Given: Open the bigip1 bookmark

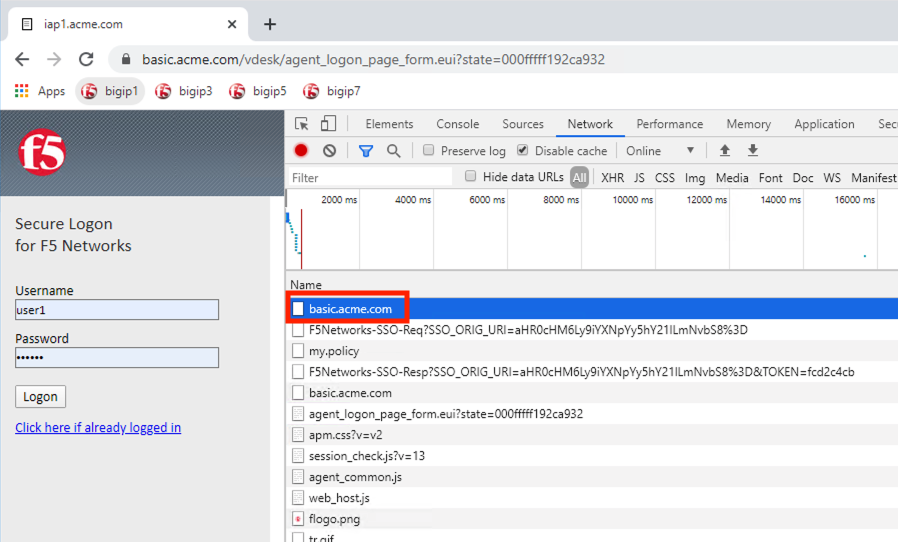Looking at the screenshot, I should 109,91.
